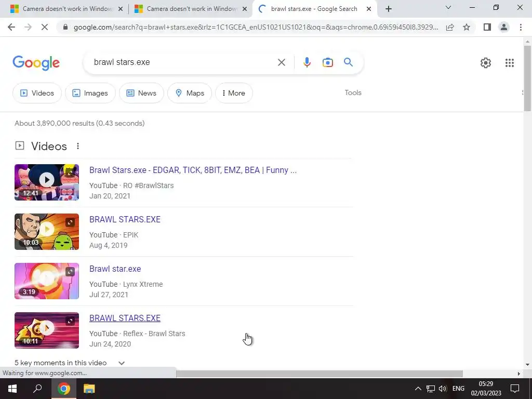Open search Tools options
Screen dimensions: 532x399
[353, 92]
